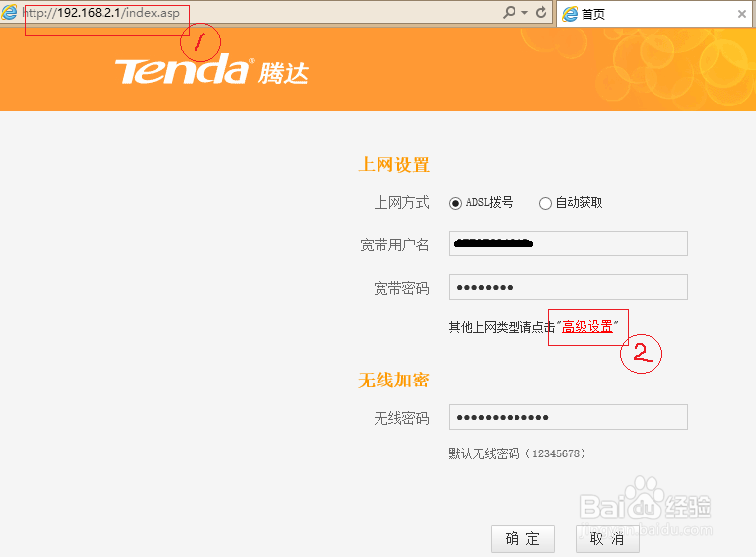Click the search magnifier icon in address bar
Image resolution: width=756 pixels, height=557 pixels.
510,12
